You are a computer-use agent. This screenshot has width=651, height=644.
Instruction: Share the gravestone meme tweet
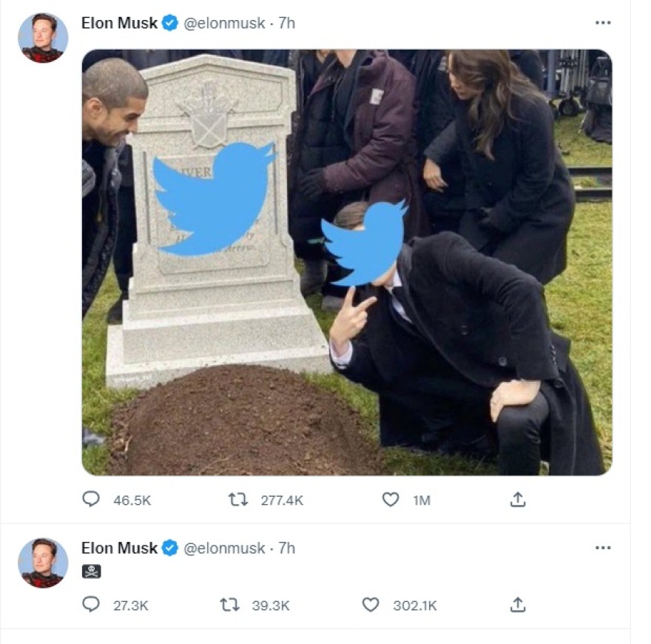(x=518, y=500)
